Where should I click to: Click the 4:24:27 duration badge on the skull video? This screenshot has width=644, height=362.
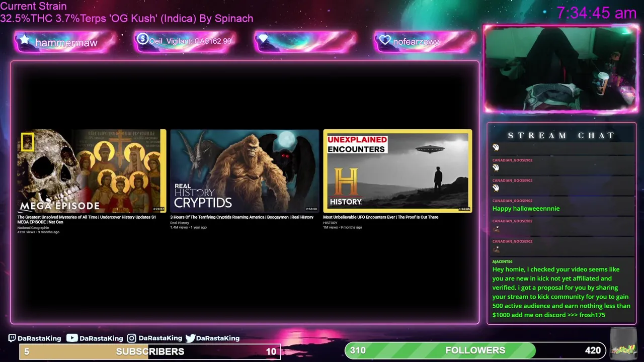click(x=158, y=209)
